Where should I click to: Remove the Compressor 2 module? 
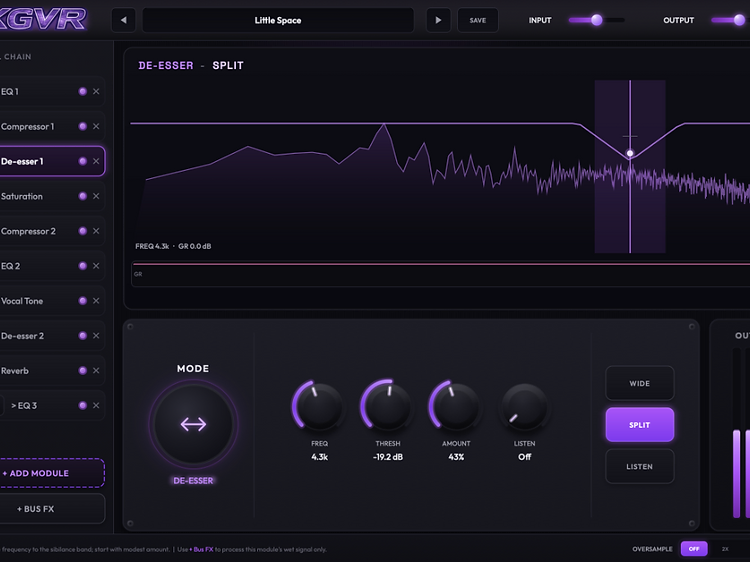[x=96, y=231]
